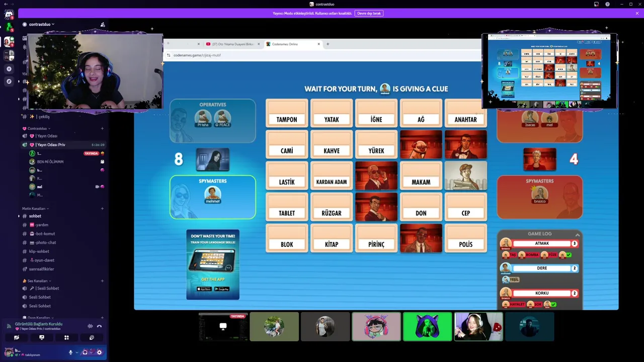Open the -yardım text channel
Image resolution: width=644 pixels, height=362 pixels.
coord(64,225)
